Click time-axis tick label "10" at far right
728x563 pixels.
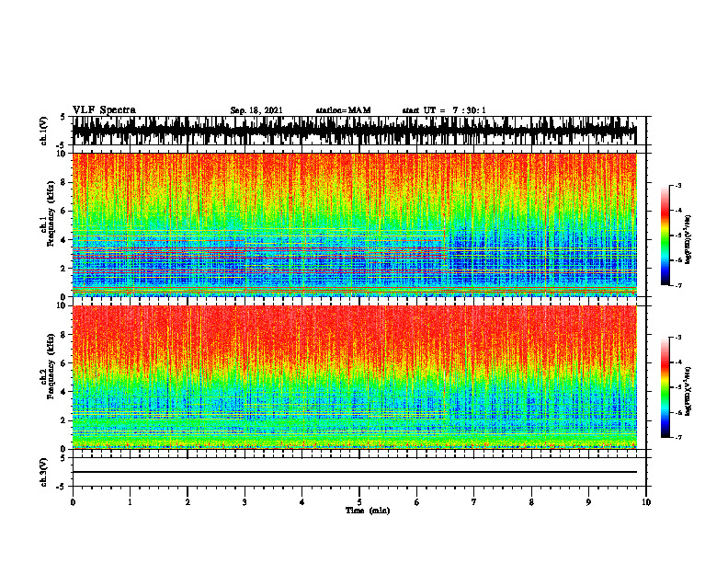(x=646, y=502)
